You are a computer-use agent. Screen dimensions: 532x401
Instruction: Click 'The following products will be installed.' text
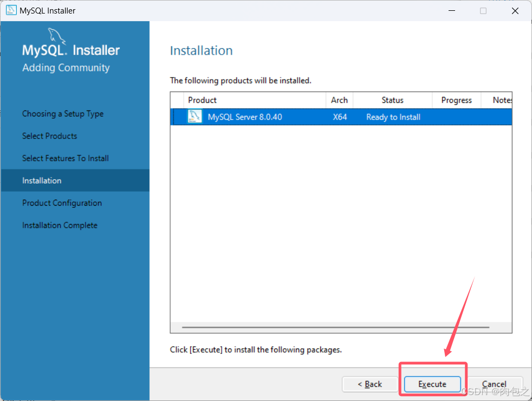click(x=241, y=81)
